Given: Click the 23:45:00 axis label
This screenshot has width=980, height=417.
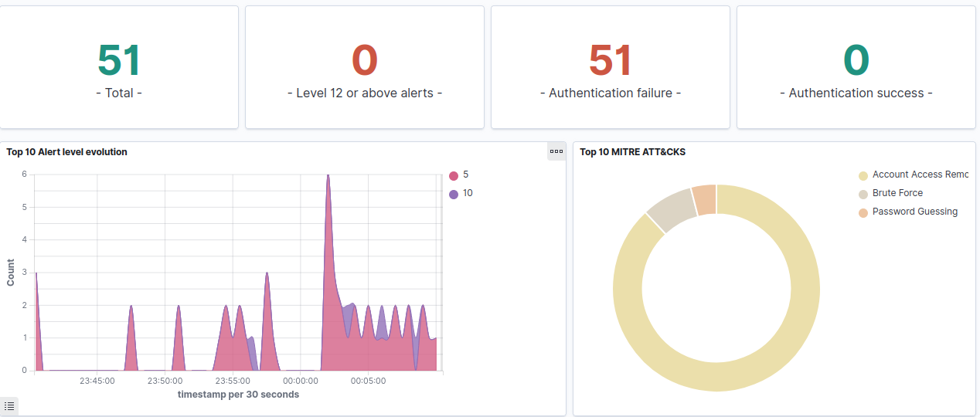Looking at the screenshot, I should pyautogui.click(x=97, y=381).
